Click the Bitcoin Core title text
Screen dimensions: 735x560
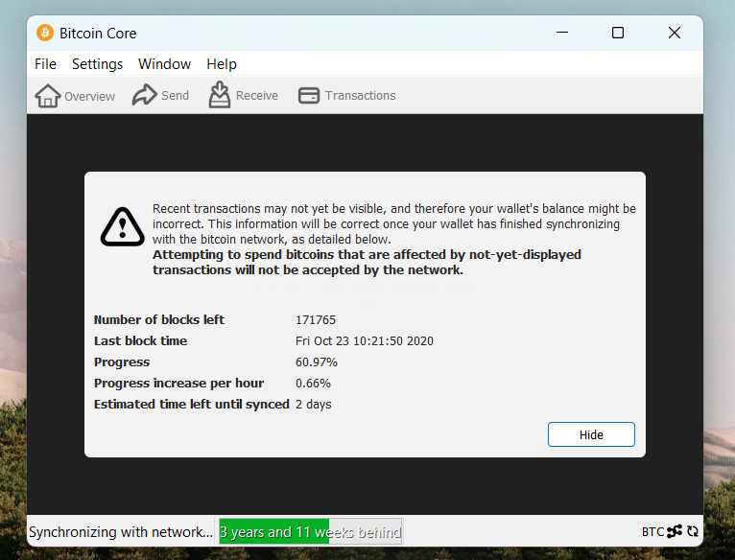click(x=98, y=34)
